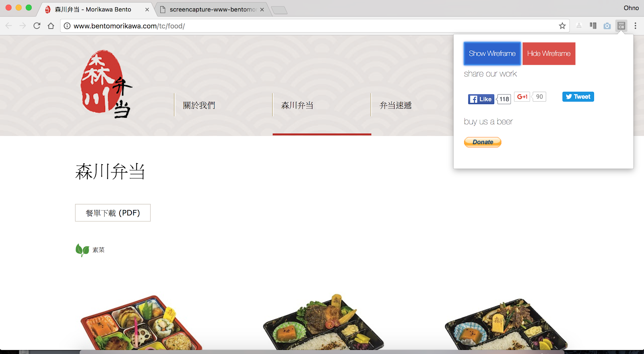Click the Facebook like count 118

(x=504, y=99)
